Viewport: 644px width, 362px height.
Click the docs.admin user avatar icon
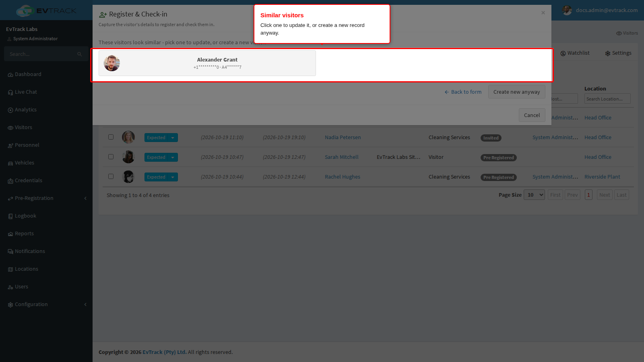click(567, 10)
